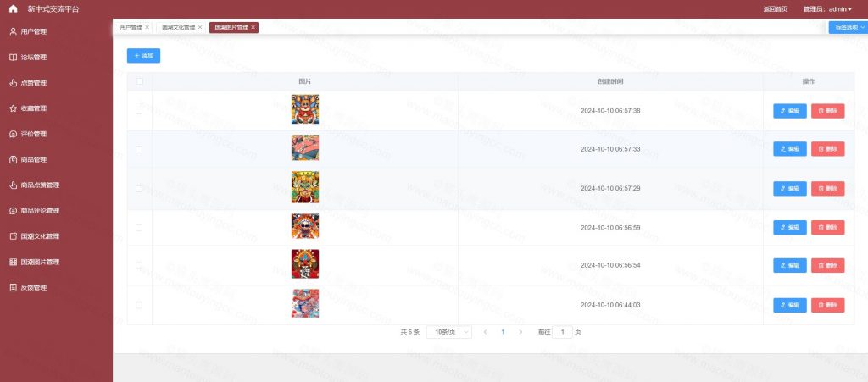Close the 国潮图片管理 tab
Screen dimensions: 868x382
[253, 27]
